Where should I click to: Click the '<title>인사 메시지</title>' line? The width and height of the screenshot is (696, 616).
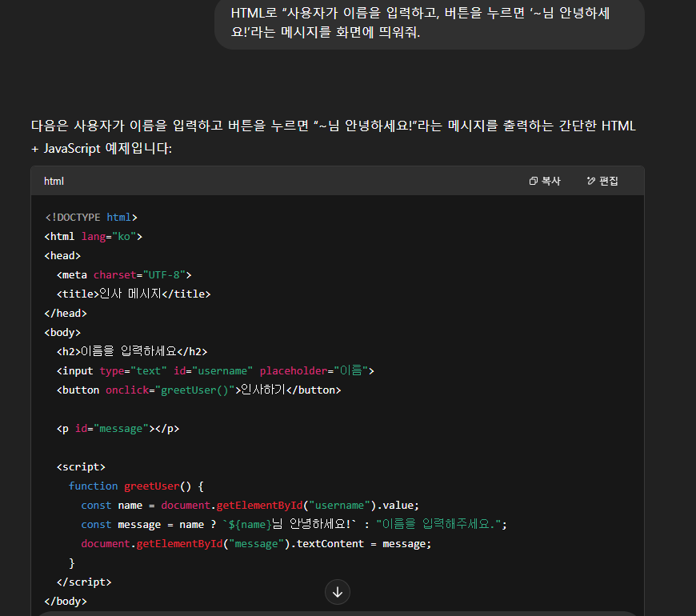(134, 294)
